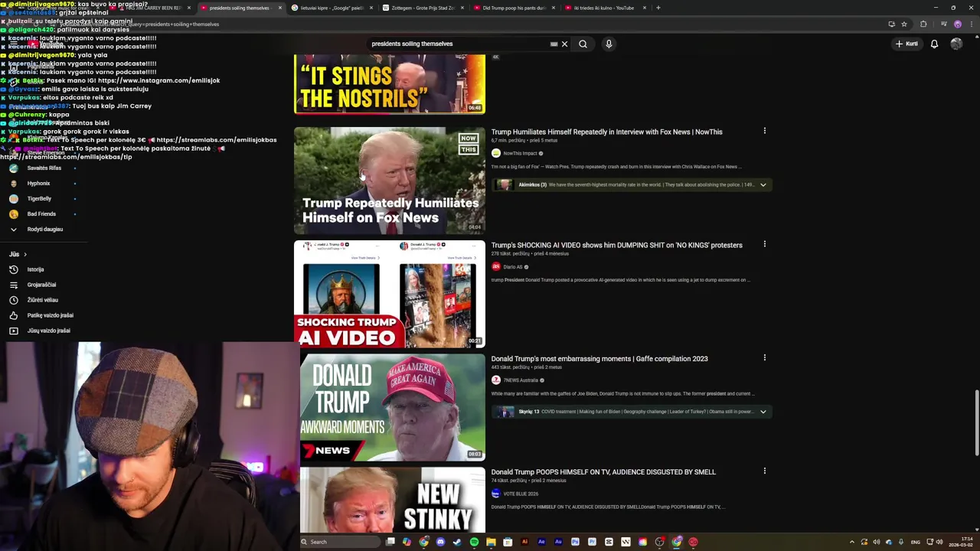Play the 'Trump Repeatedly Humiliates Himself on Fox News' thumbnail
Screen dimensions: 980x551
[390, 181]
